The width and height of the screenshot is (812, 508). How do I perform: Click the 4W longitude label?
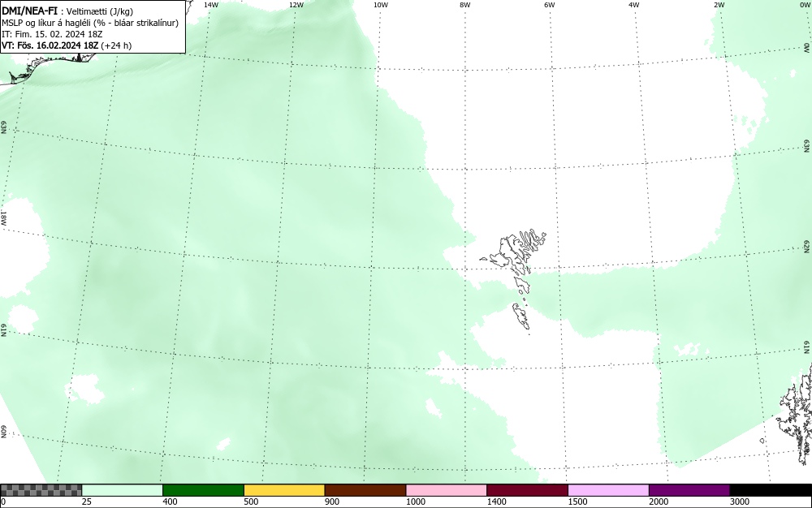634,5
